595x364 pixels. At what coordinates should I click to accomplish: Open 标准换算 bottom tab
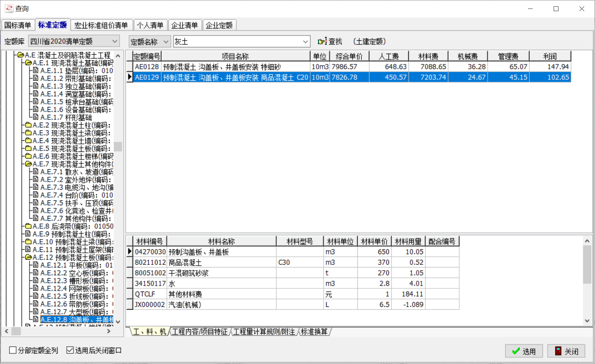[314, 332]
